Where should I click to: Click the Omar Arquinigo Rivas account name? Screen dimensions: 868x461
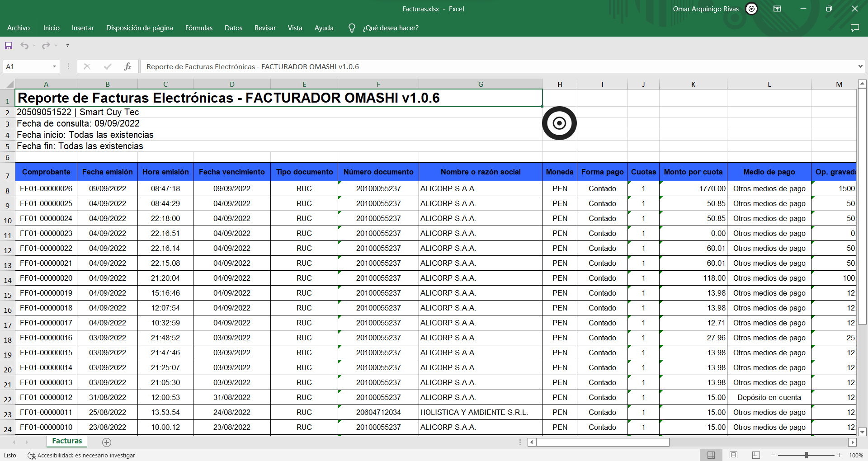[x=706, y=9]
